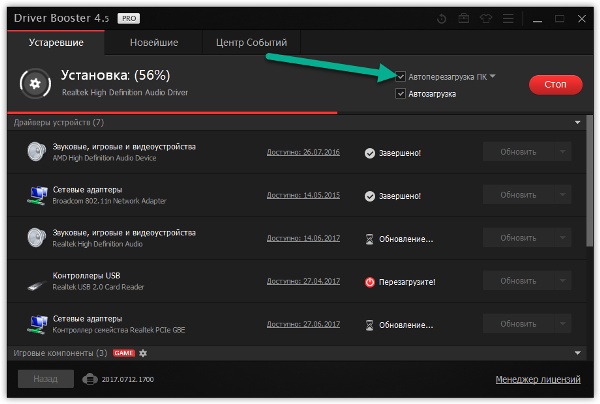Open link Доступно: 27.04.2017
Image resolution: width=600 pixels, height=404 pixels.
(x=303, y=281)
